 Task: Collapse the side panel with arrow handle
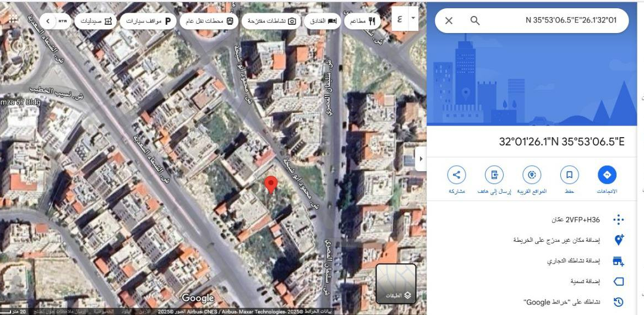click(421, 159)
